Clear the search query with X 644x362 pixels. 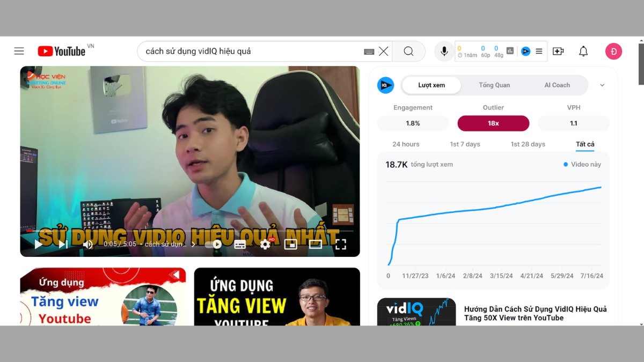point(384,51)
